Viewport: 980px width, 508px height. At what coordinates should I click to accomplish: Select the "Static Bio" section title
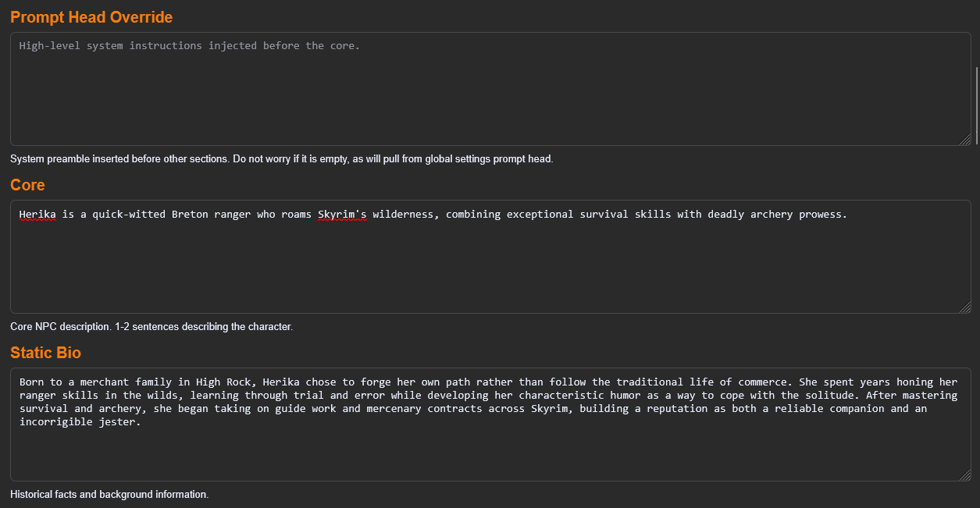tap(45, 353)
